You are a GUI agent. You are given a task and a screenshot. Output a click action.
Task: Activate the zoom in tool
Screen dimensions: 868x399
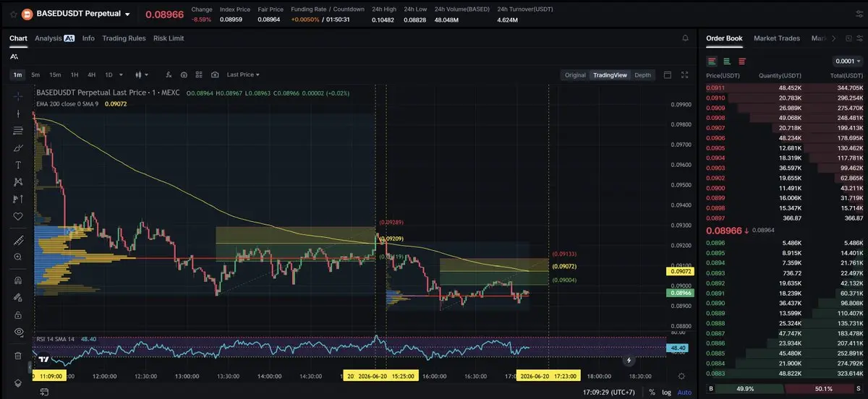coord(18,257)
